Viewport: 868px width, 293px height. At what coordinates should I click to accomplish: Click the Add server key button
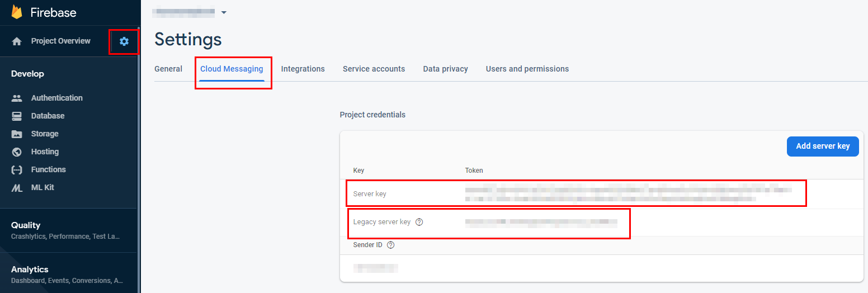click(823, 146)
